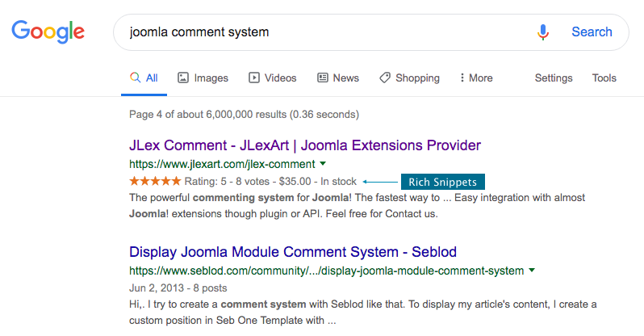
Task: Click the five-star rating in JLex result
Action: pyautogui.click(x=155, y=181)
